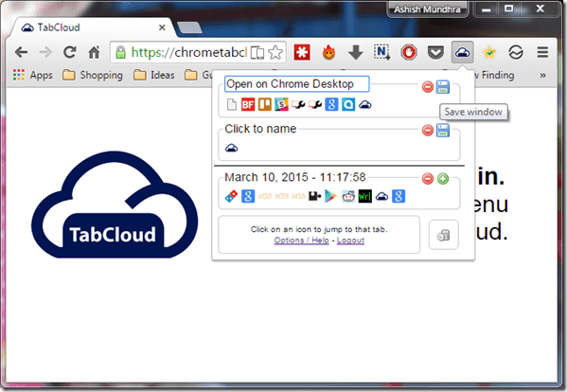The image size is (567, 392).
Task: Click the Pocket extension icon
Action: 435,53
